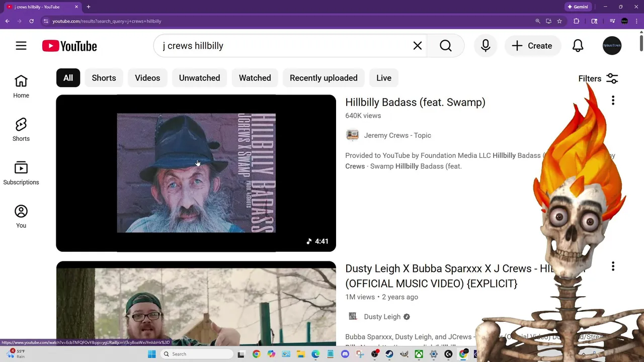This screenshot has width=644, height=362.
Task: Go to Home in sidebar
Action: click(21, 86)
